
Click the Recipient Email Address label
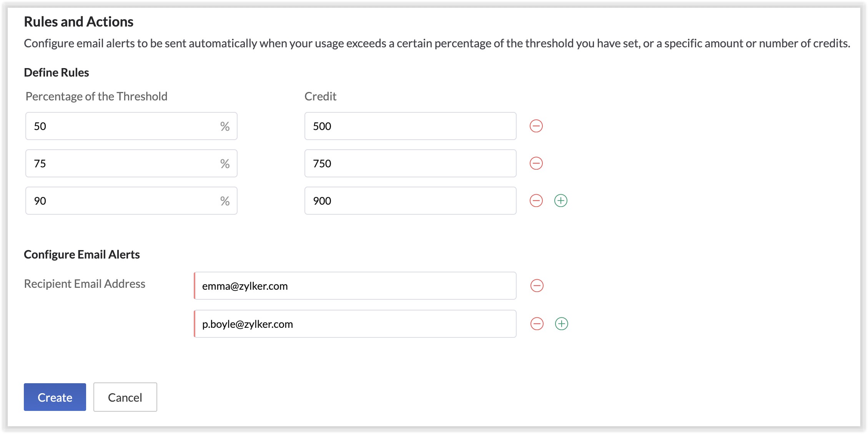[x=85, y=284]
